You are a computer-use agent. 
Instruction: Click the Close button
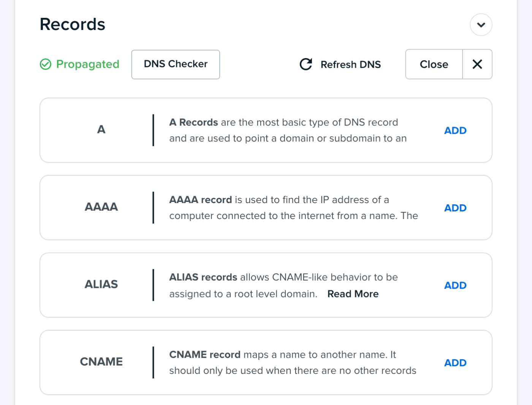coord(434,64)
